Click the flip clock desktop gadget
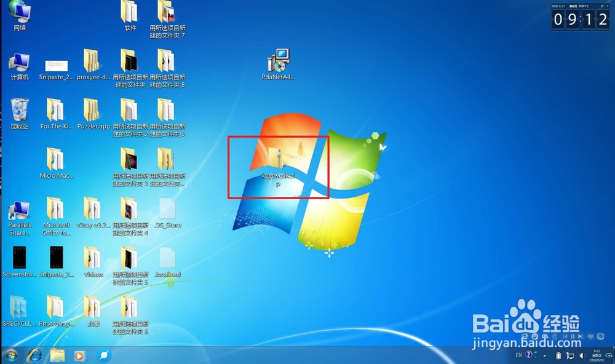The height and width of the screenshot is (364, 615). pos(581,17)
